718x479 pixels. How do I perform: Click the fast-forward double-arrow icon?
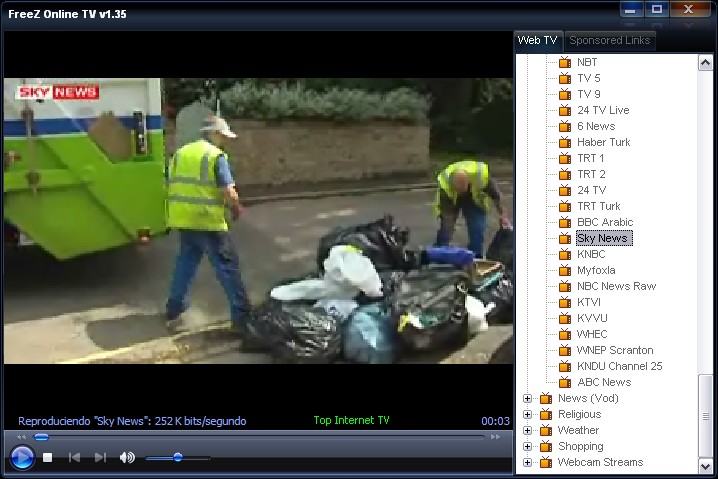click(495, 437)
